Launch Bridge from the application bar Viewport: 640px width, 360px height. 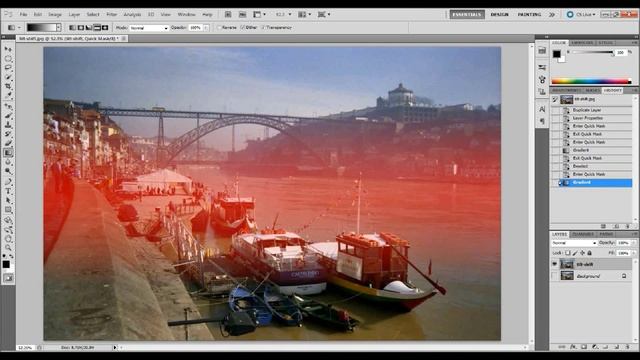pyautogui.click(x=228, y=14)
